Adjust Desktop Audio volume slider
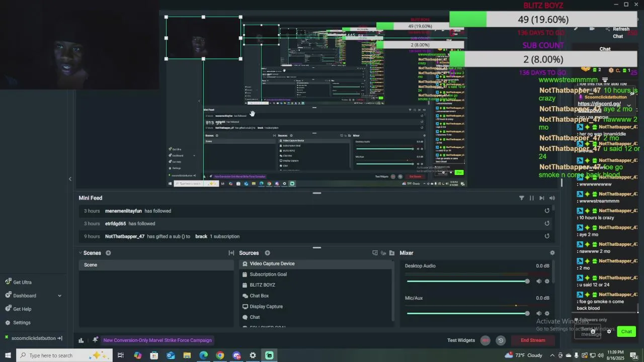The image size is (644, 362). coord(468,281)
